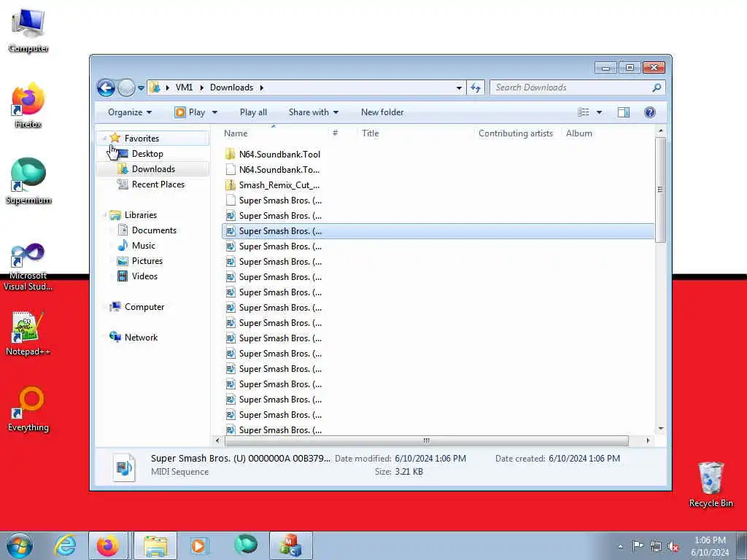
Task: Select Downloads in the navigation pane
Action: 153,169
